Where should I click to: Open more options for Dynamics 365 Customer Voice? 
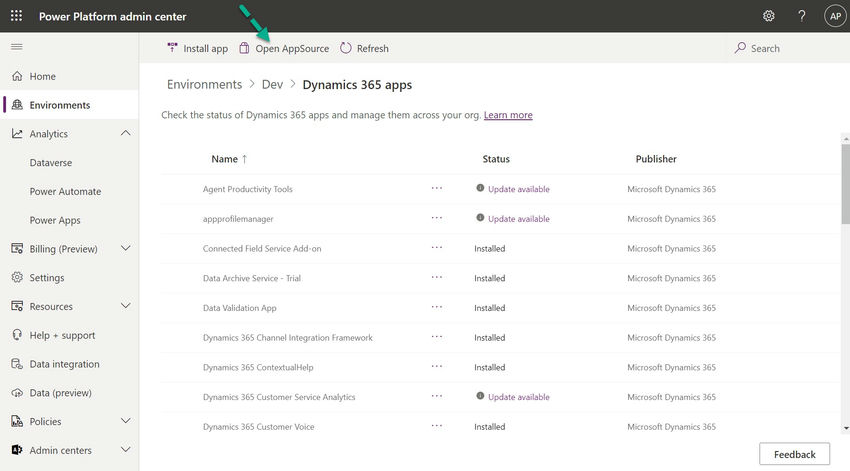(x=437, y=425)
